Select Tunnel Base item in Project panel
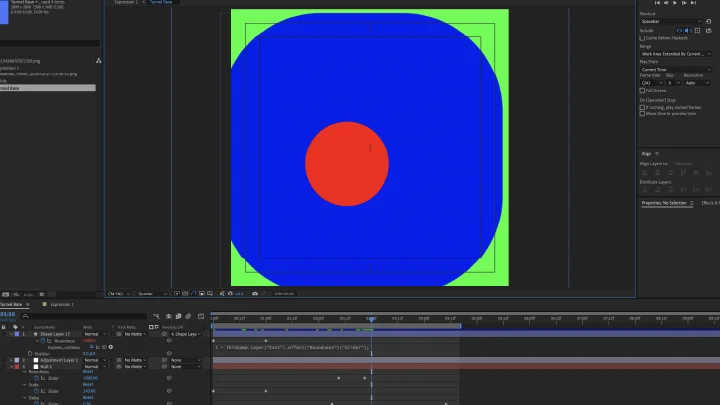Viewport: 720px width, 405px height. [48, 88]
